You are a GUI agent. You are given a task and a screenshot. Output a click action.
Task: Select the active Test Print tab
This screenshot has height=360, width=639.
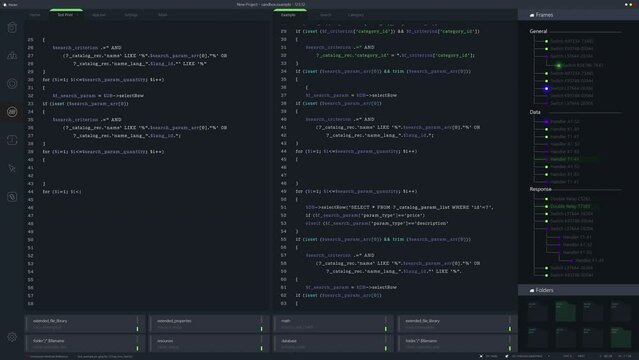point(65,15)
